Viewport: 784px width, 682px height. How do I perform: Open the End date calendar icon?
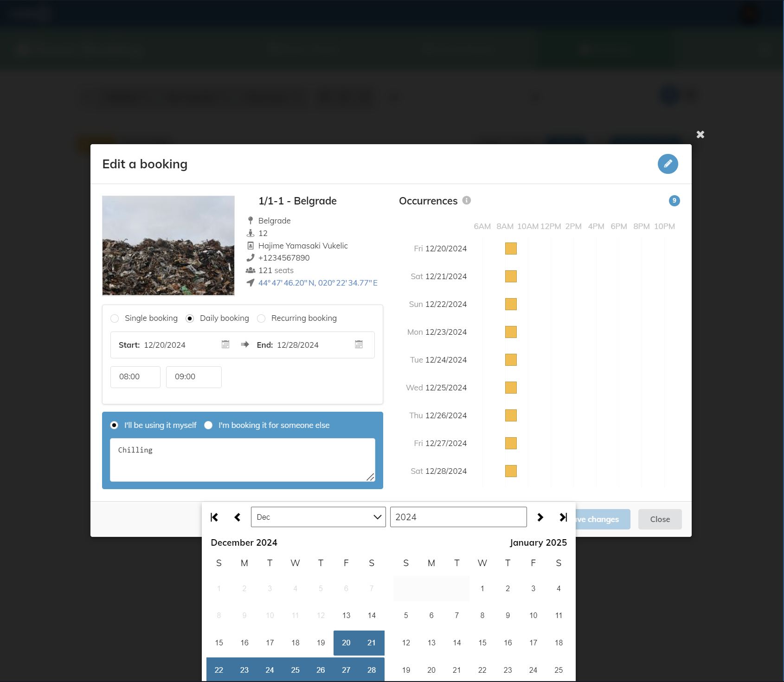(x=359, y=344)
